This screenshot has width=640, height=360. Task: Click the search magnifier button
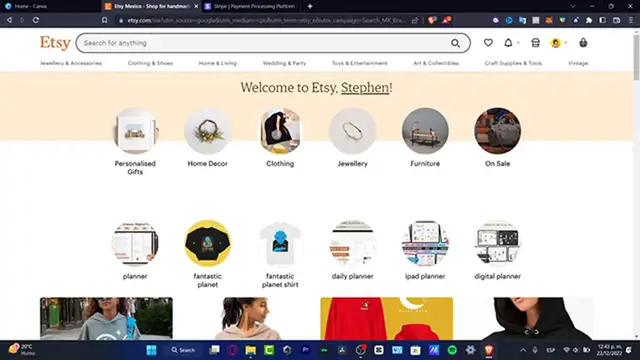(455, 43)
